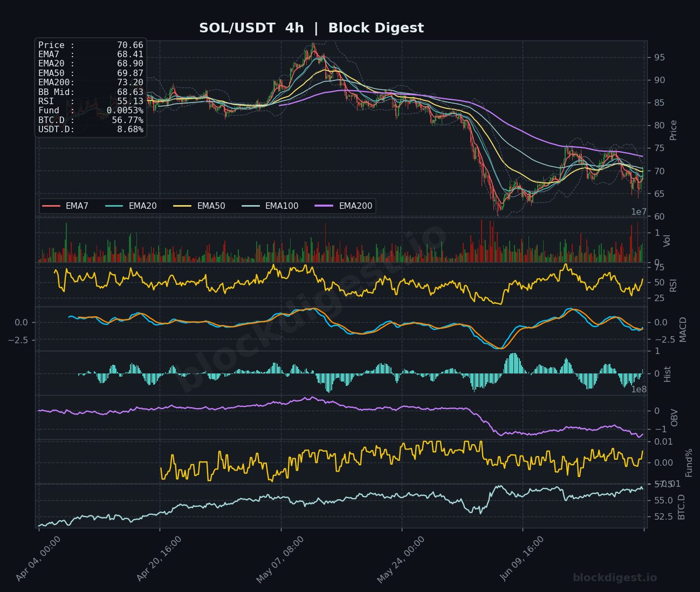Click the 60 price tick label
The width and height of the screenshot is (700, 592).
point(660,216)
